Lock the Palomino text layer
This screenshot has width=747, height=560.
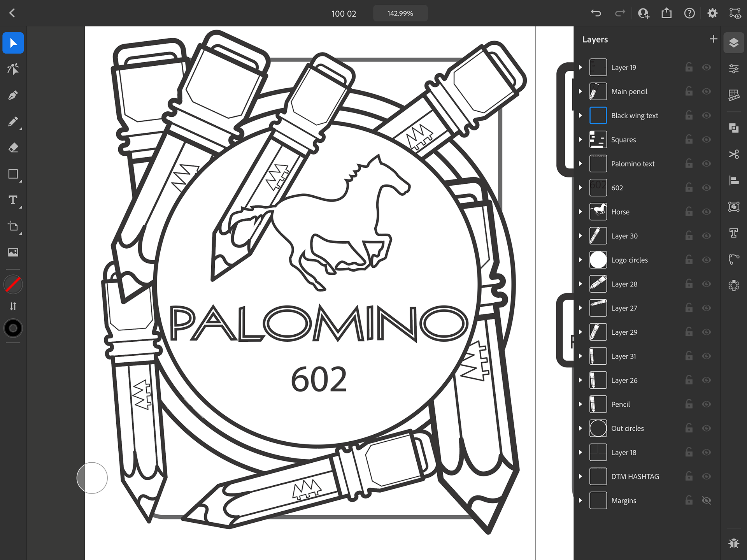tap(689, 163)
